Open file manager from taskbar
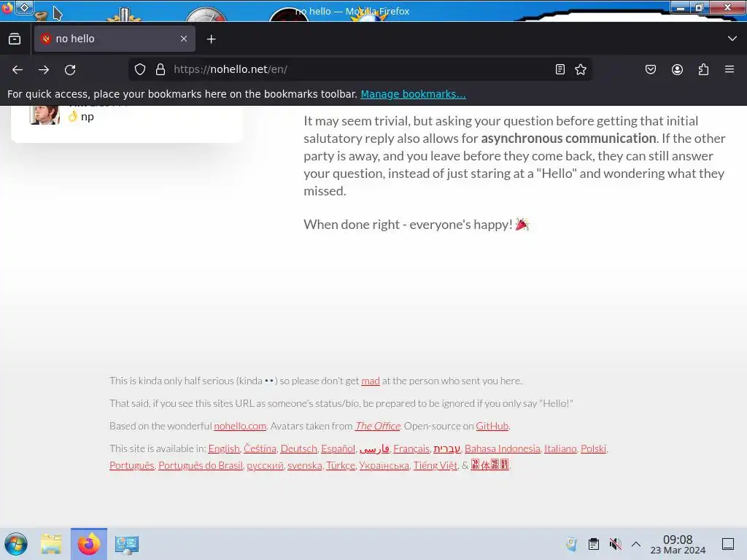Image resolution: width=747 pixels, height=560 pixels. (51, 544)
